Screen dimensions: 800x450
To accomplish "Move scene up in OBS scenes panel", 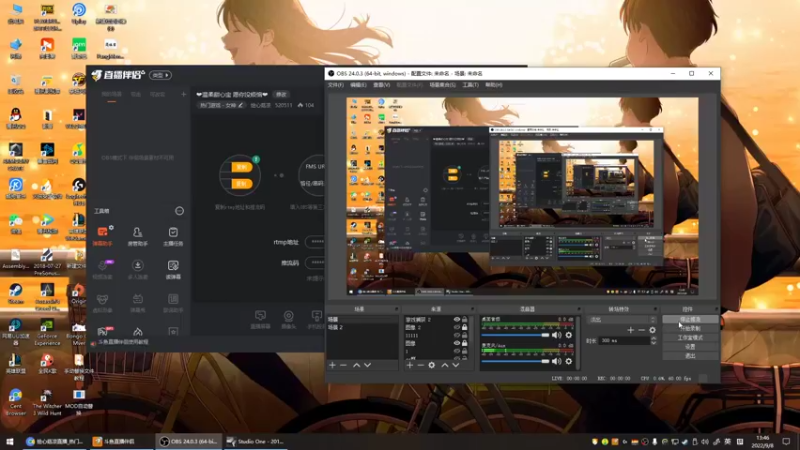I will coord(356,365).
